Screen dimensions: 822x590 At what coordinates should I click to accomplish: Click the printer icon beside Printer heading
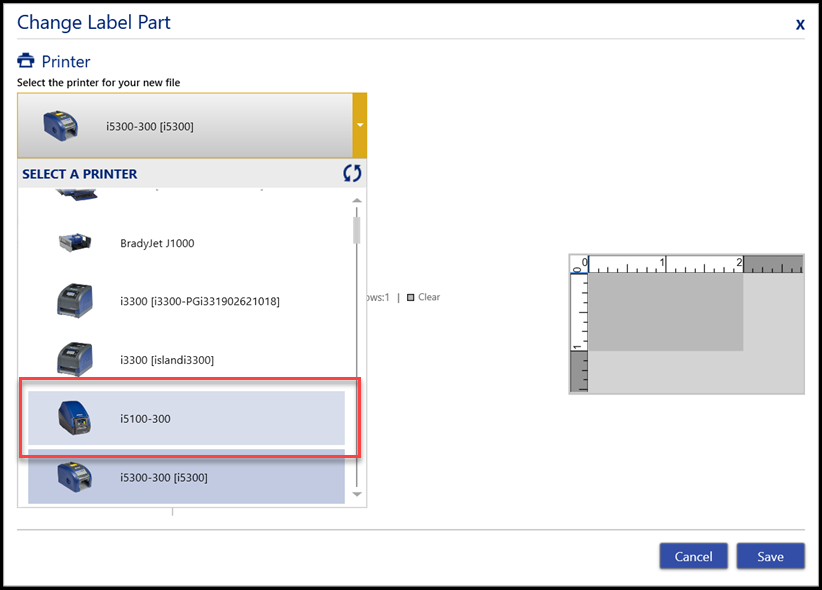click(26, 62)
